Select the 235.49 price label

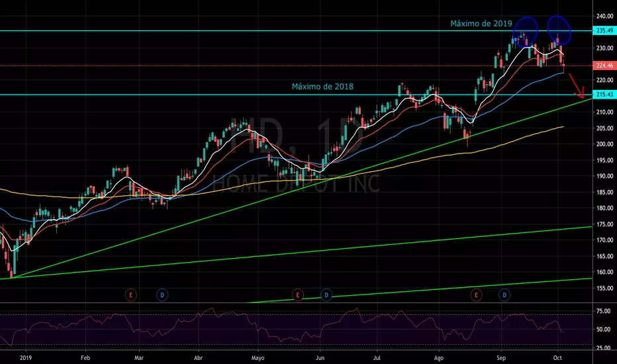pos(604,30)
